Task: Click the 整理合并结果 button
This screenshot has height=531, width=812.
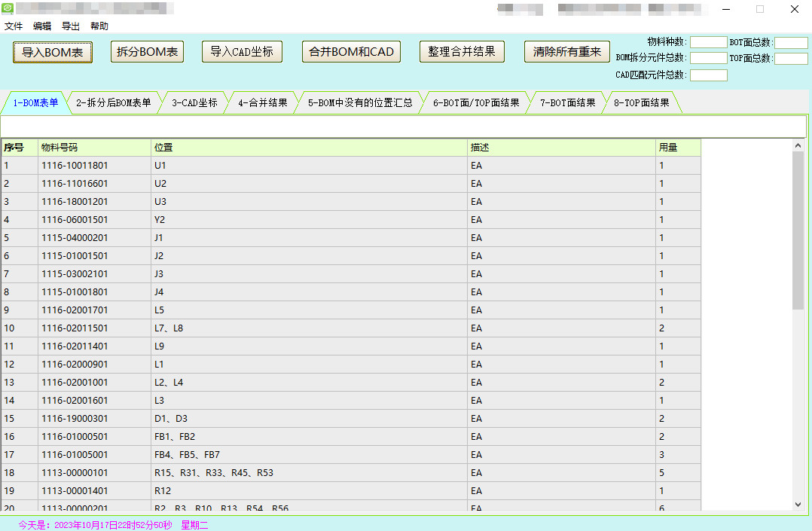Action: coord(462,52)
